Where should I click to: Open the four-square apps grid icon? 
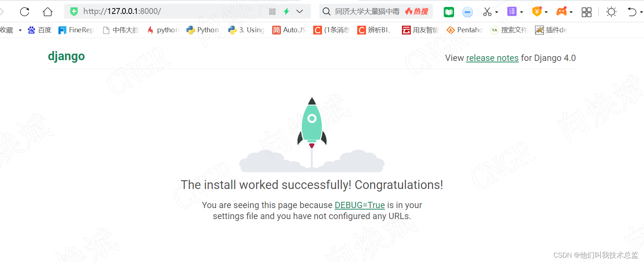[x=586, y=12]
